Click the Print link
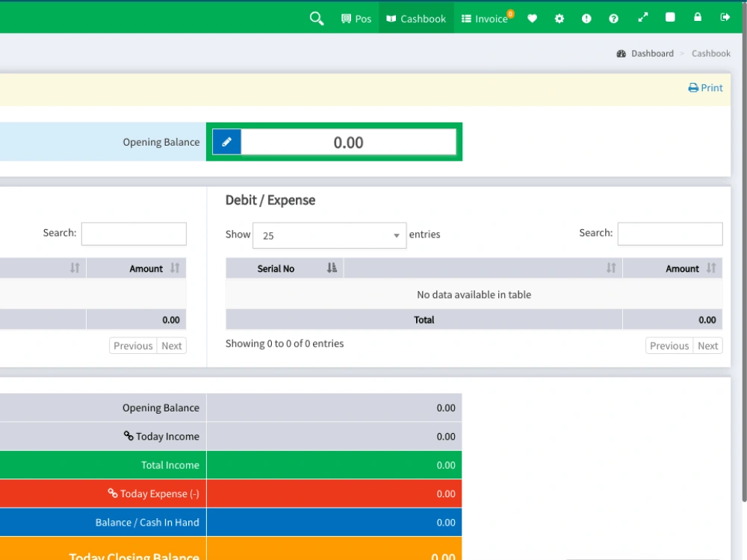 click(x=706, y=87)
